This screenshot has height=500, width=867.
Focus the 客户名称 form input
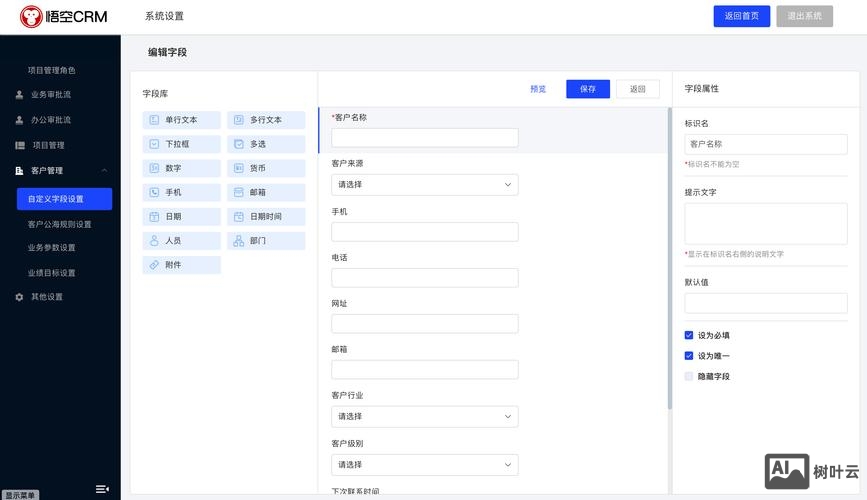click(425, 138)
